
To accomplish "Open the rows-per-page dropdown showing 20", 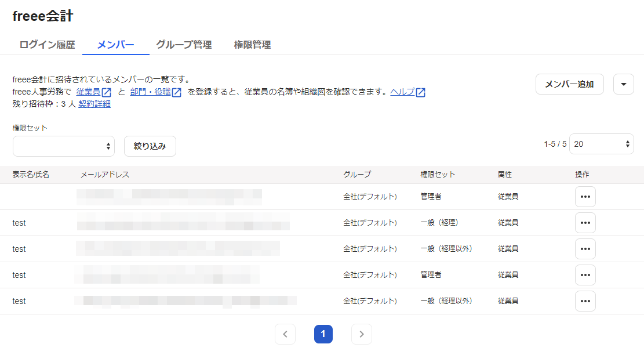I will click(x=601, y=144).
